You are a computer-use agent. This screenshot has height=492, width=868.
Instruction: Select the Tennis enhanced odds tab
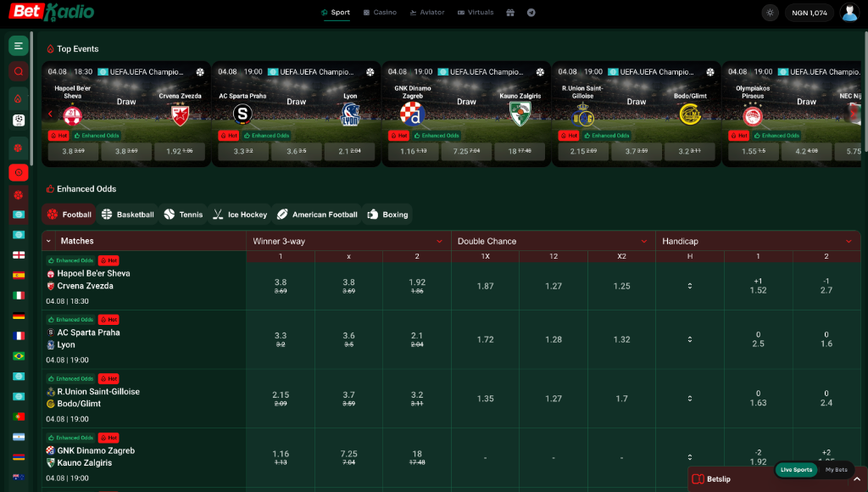click(183, 215)
